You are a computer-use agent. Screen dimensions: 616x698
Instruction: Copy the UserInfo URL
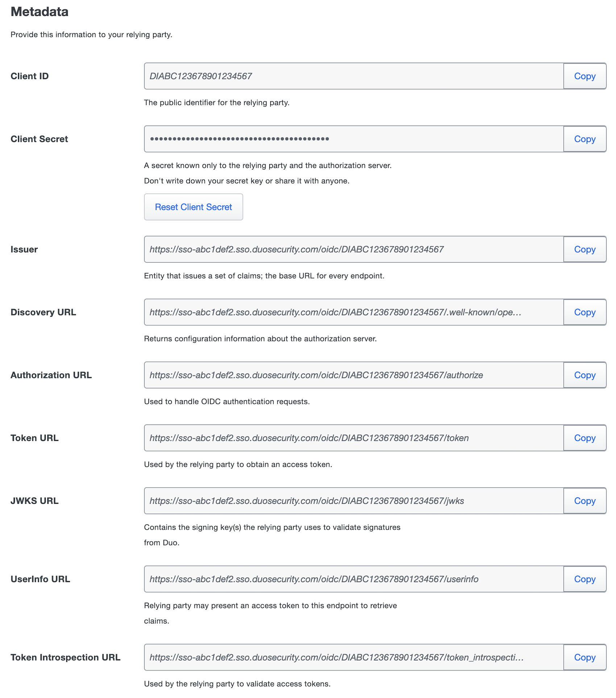point(584,579)
